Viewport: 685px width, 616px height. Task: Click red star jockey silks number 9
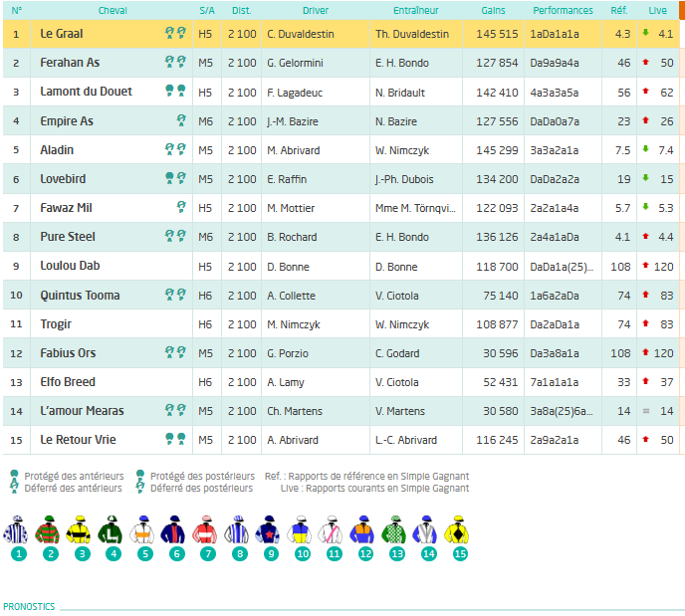pos(268,530)
